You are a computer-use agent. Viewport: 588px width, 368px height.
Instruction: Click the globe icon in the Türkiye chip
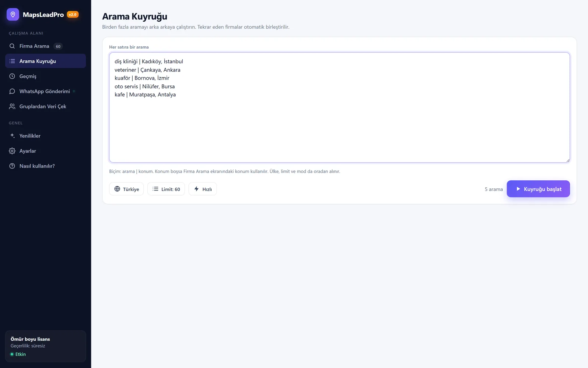pos(117,189)
